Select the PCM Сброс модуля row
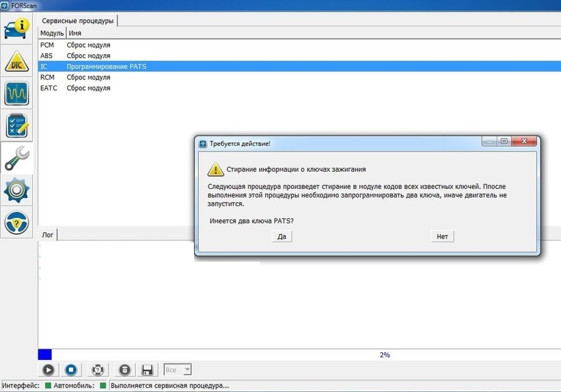 click(x=88, y=45)
